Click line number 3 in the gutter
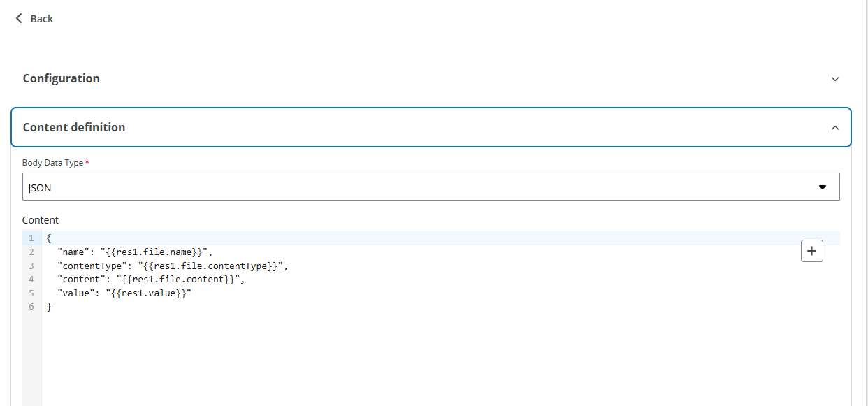Screen dimensions: 868x406 point(31,265)
